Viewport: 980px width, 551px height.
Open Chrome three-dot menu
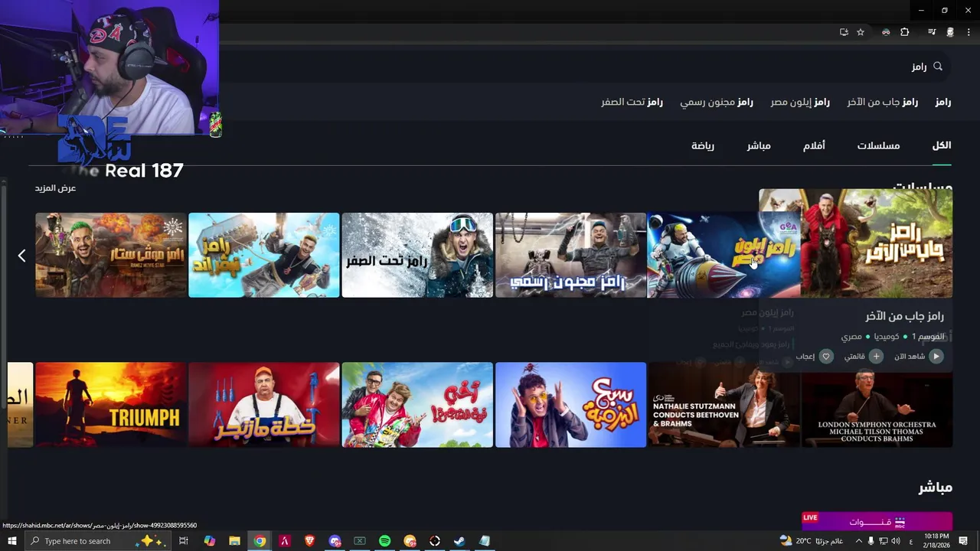pyautogui.click(x=969, y=32)
